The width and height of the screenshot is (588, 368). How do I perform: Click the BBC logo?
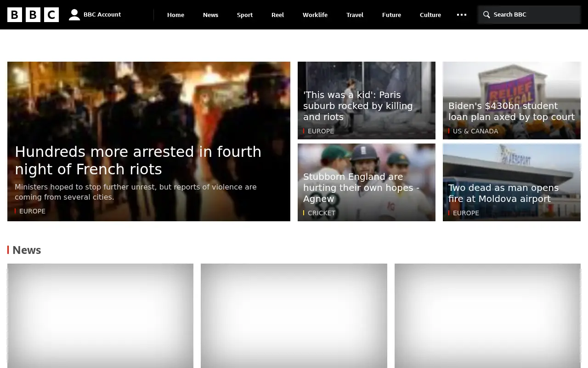(33, 15)
